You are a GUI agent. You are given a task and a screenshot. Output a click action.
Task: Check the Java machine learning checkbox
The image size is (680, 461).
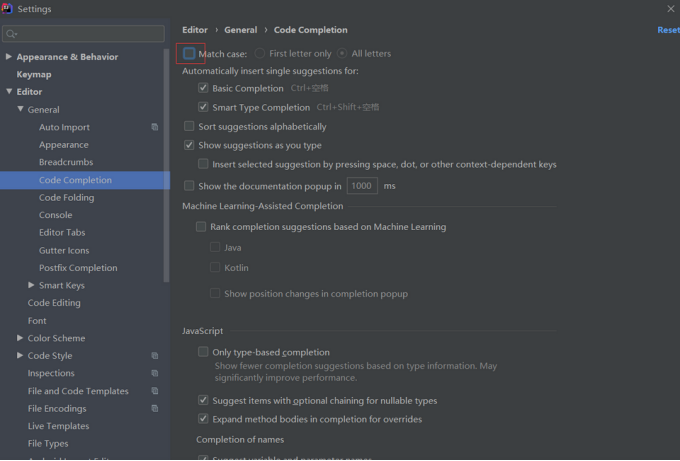point(215,247)
